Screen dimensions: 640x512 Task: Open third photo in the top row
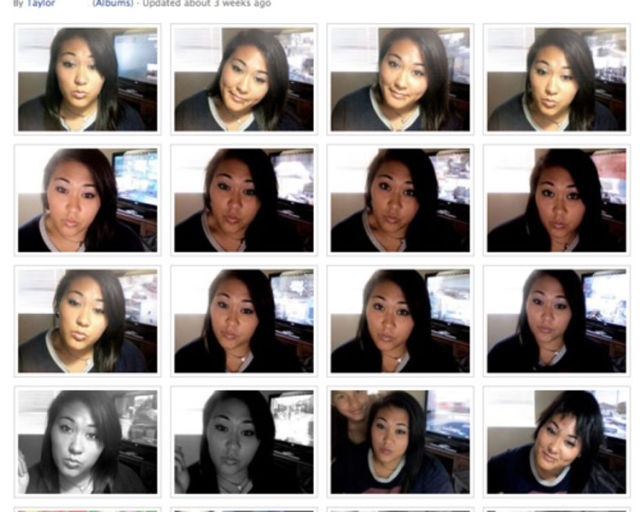pyautogui.click(x=400, y=79)
